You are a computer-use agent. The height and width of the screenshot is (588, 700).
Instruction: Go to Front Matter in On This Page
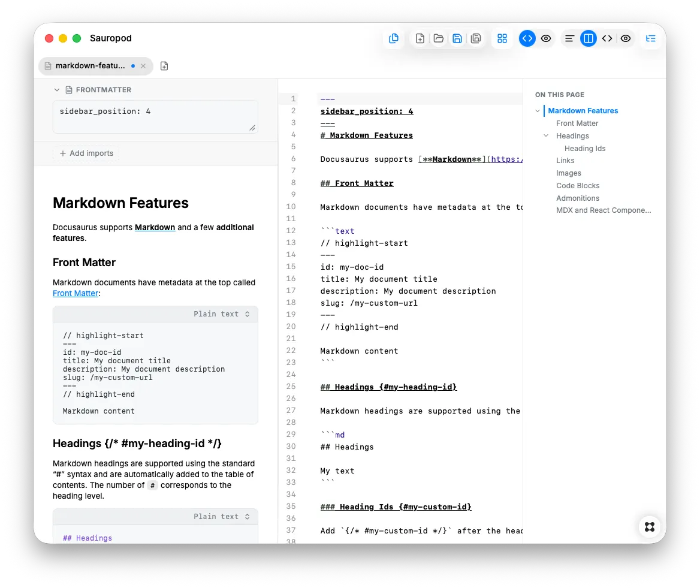click(577, 123)
